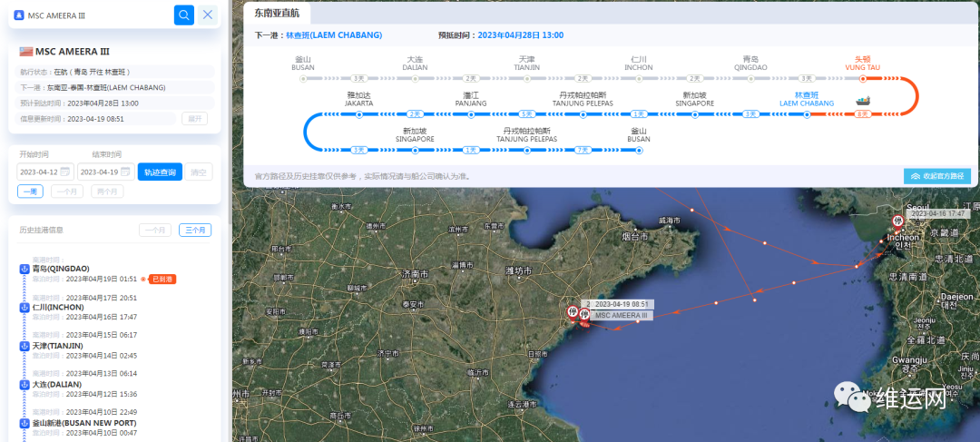Click the cargo ship icon on the route line
Viewport: 980px width, 442px height.
click(x=864, y=99)
